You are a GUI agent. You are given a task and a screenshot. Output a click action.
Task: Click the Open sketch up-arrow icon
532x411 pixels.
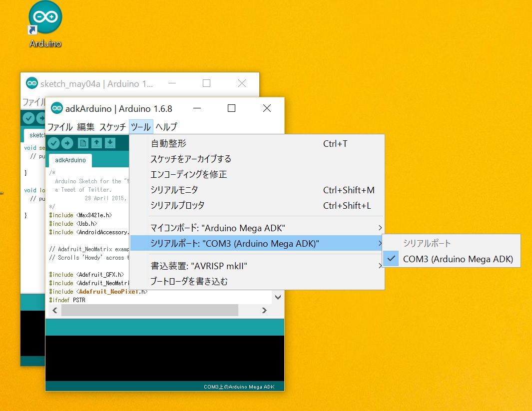96,143
